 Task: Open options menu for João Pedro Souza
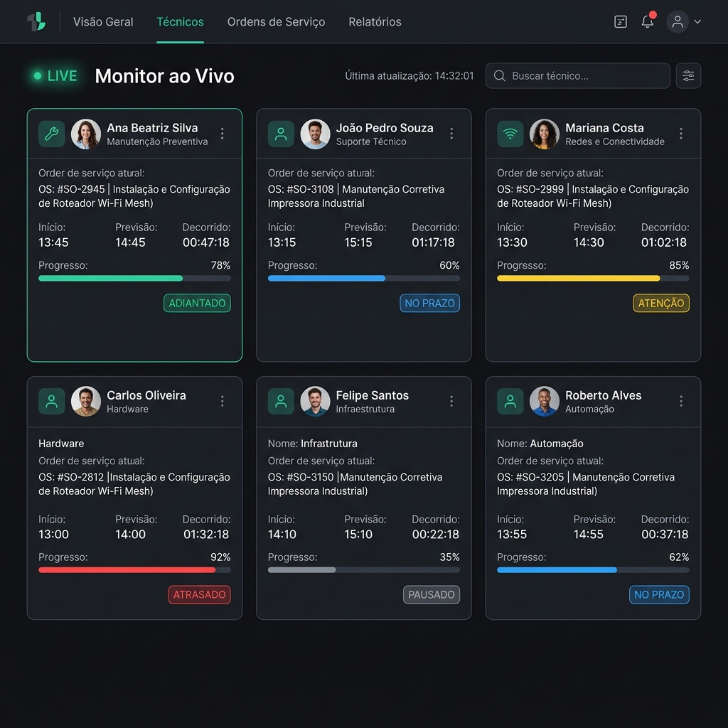451,134
